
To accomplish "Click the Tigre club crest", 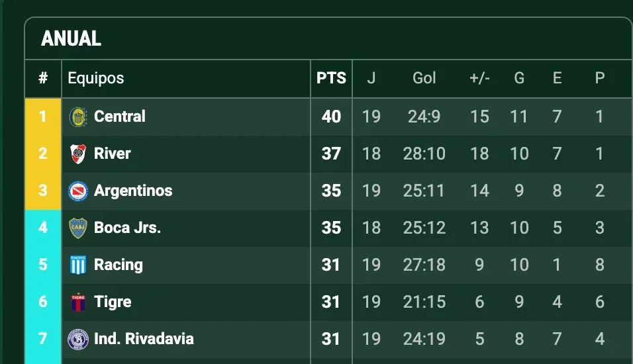I will point(78,302).
